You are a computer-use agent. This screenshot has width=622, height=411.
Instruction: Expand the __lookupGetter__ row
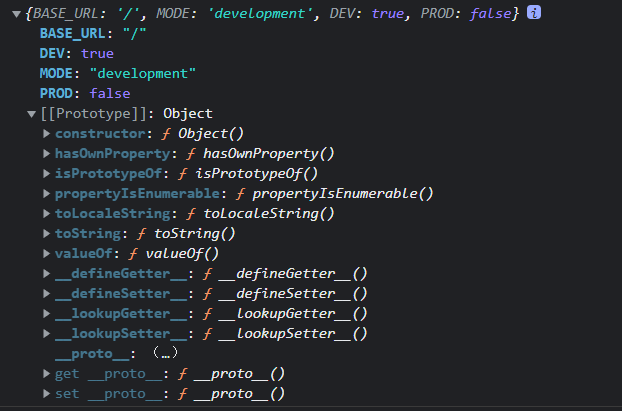pos(47,314)
